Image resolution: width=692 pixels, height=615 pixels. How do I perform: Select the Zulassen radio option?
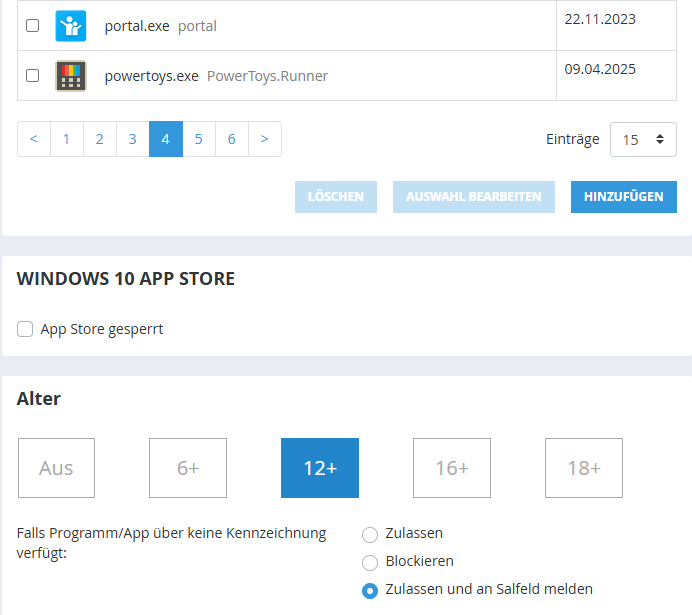pyautogui.click(x=370, y=534)
